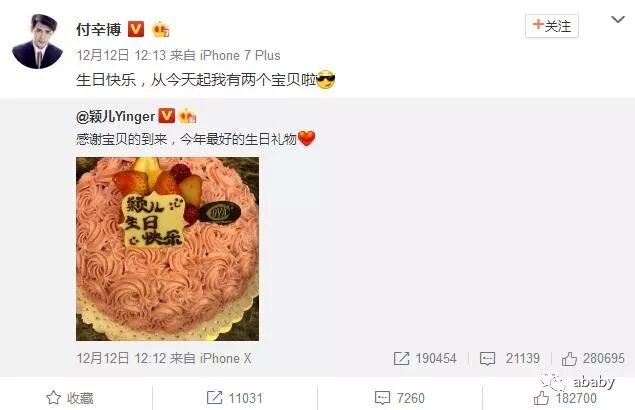Open the original post's 12月12日 12:12 timestamp
This screenshot has width=635, height=410.
121,358
